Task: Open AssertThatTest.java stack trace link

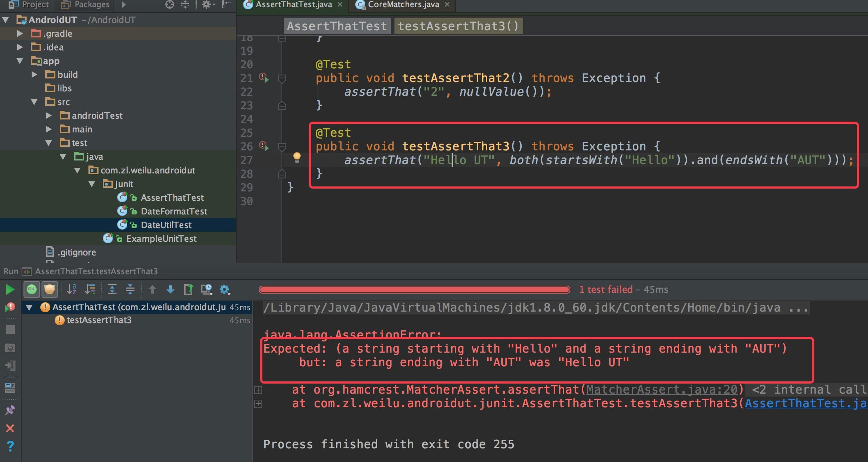Action: pyautogui.click(x=806, y=403)
